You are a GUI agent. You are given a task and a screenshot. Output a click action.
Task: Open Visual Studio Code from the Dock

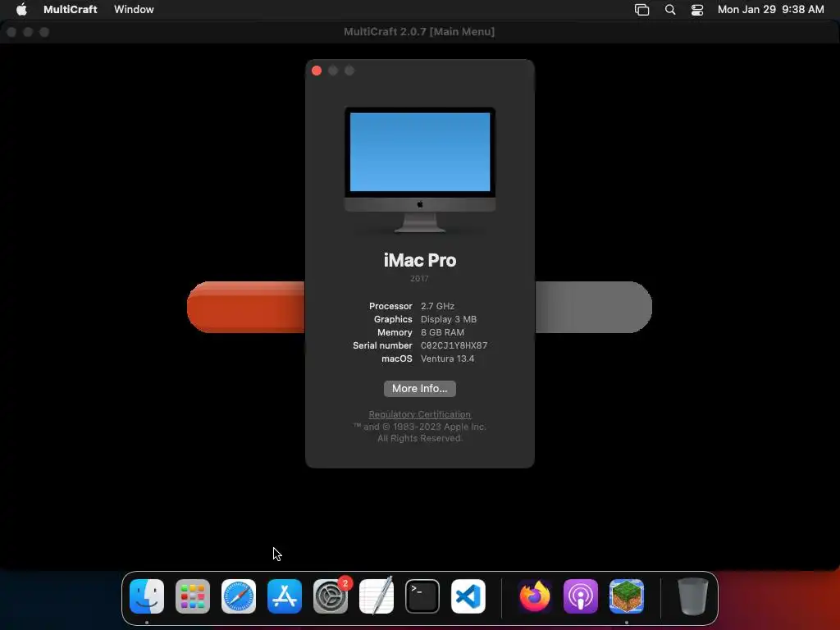click(x=468, y=596)
